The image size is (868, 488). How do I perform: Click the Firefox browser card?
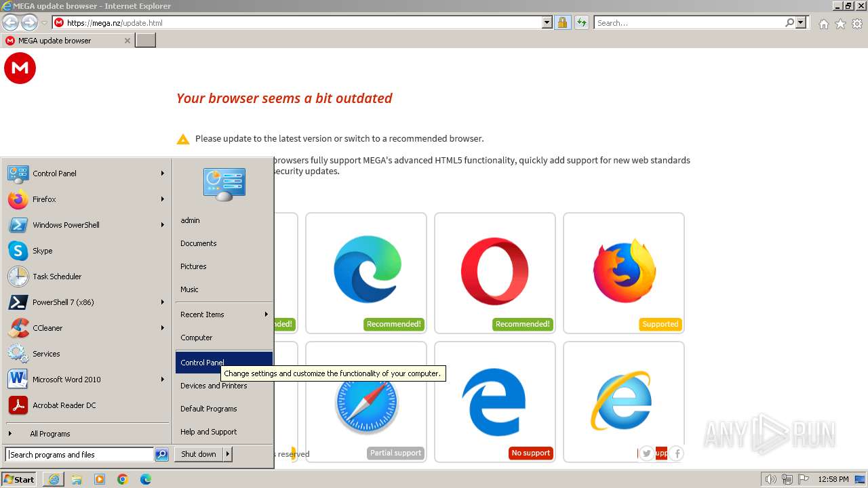pyautogui.click(x=624, y=273)
